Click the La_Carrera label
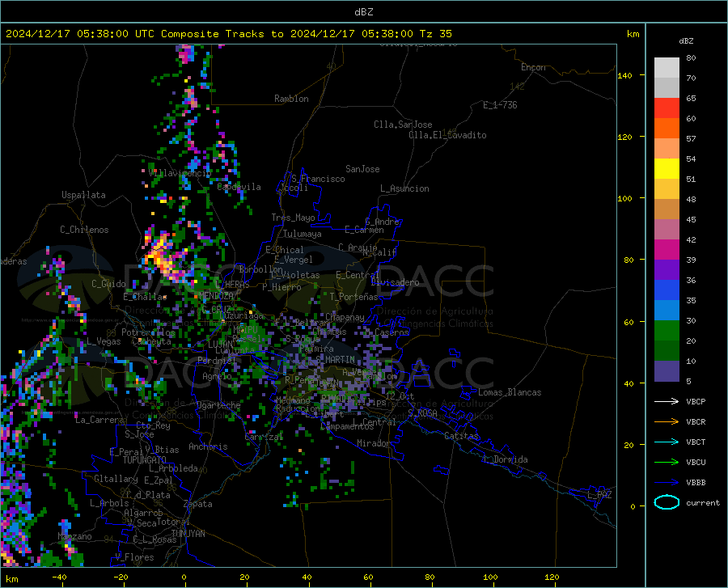This screenshot has width=728, height=588. [x=99, y=420]
